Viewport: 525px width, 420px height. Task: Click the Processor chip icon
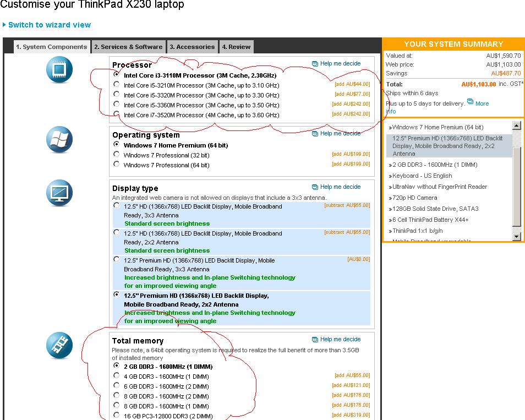[x=59, y=70]
